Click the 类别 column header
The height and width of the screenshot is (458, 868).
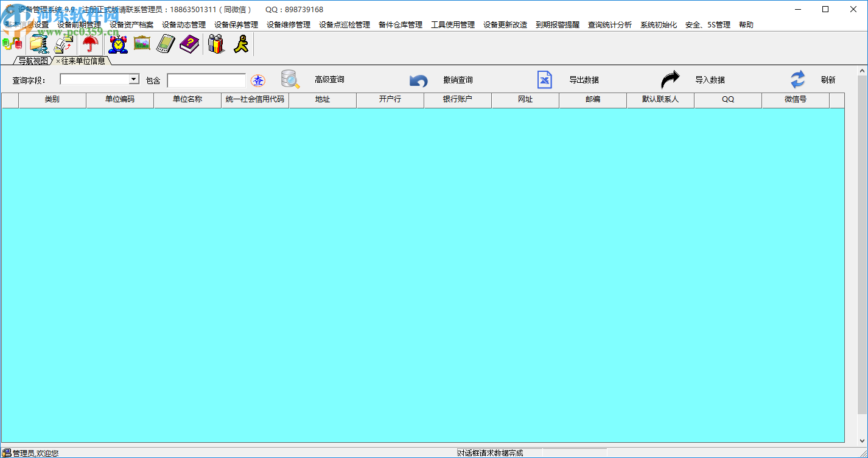52,100
